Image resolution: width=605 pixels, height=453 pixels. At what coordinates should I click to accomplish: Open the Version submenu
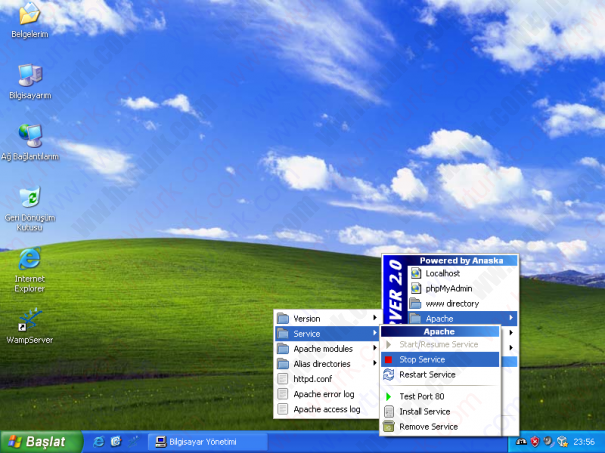pos(327,318)
